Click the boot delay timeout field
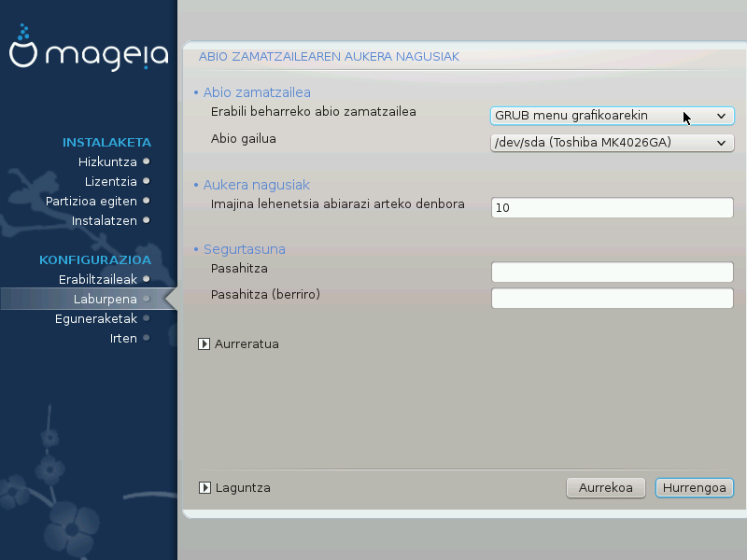747x560 pixels. (x=612, y=208)
